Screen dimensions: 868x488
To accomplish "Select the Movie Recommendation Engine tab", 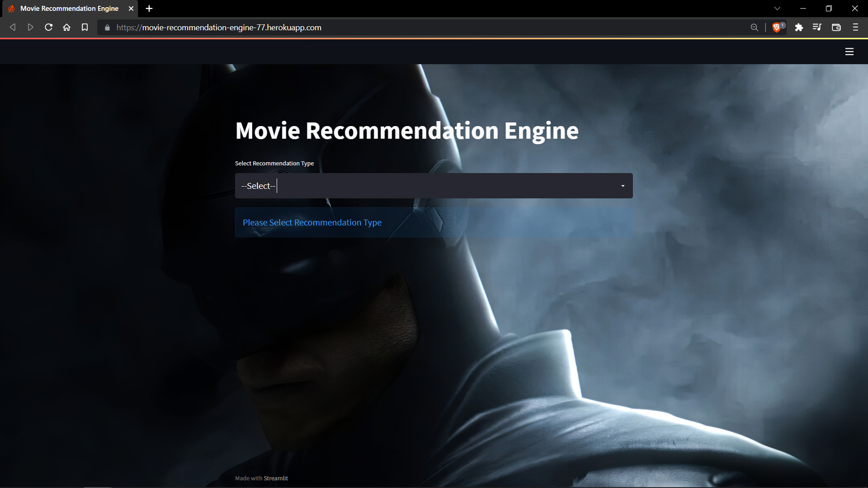I will pyautogui.click(x=68, y=8).
